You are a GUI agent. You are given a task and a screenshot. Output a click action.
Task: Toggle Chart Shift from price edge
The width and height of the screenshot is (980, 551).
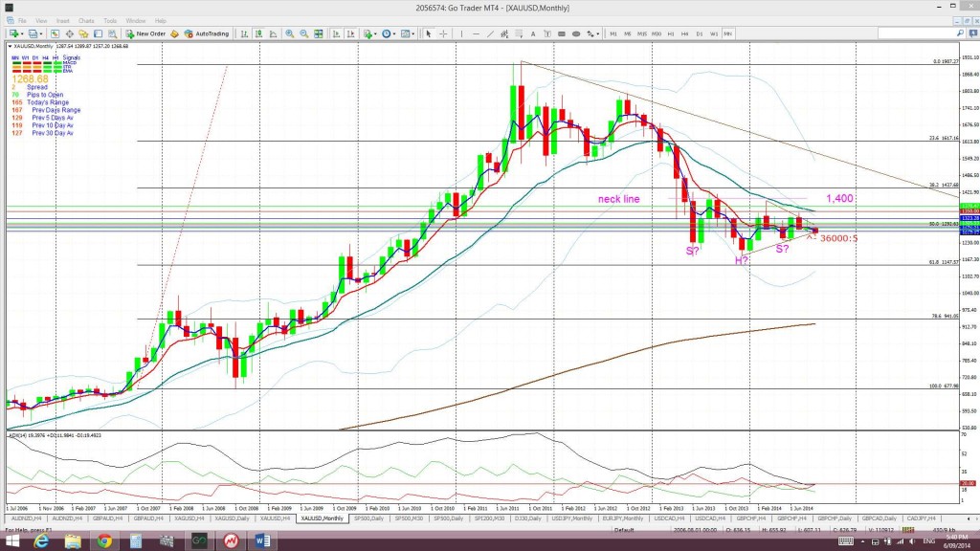(351, 33)
